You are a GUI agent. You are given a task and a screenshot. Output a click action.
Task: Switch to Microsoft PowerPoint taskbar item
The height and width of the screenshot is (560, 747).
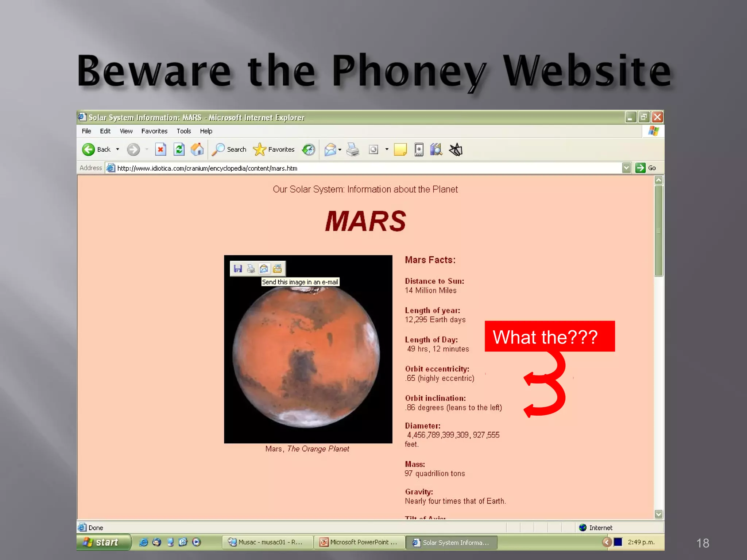tap(359, 542)
